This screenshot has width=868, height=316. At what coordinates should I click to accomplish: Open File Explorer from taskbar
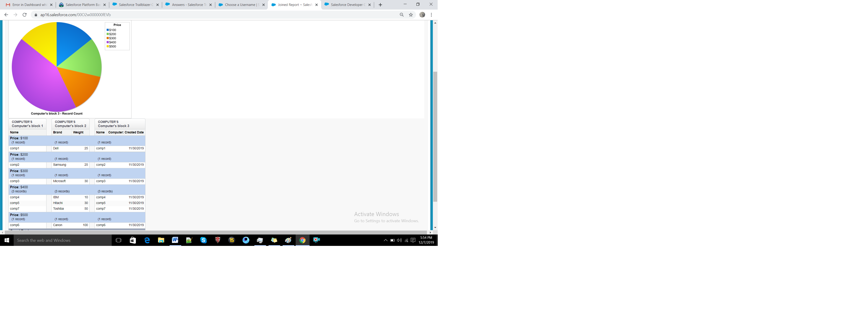[x=161, y=240]
